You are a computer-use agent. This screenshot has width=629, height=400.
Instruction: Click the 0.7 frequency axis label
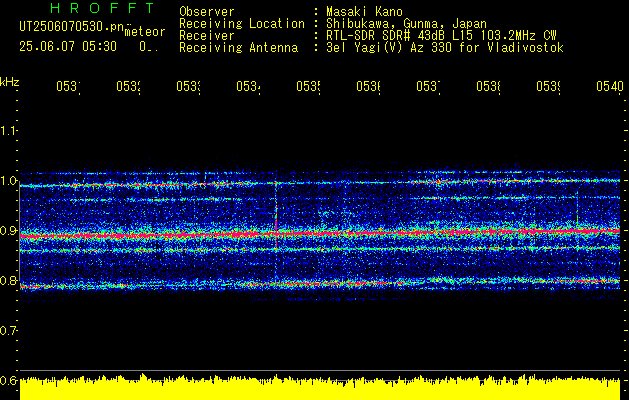coord(8,330)
